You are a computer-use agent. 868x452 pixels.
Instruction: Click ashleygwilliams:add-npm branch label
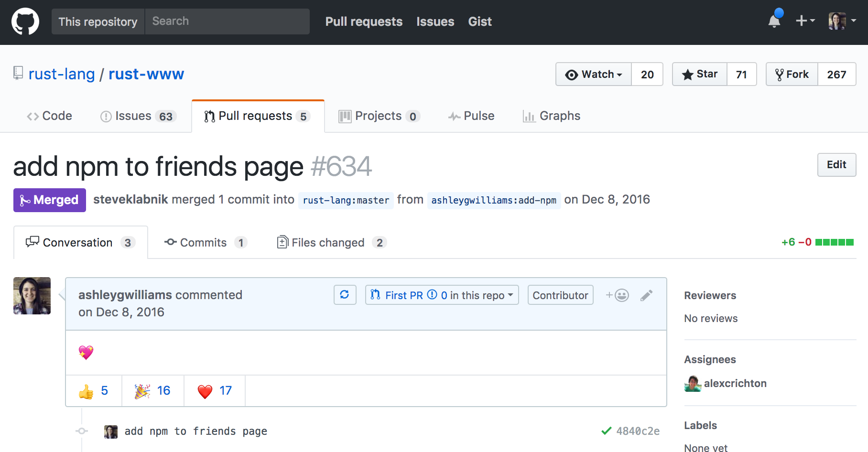[494, 200]
